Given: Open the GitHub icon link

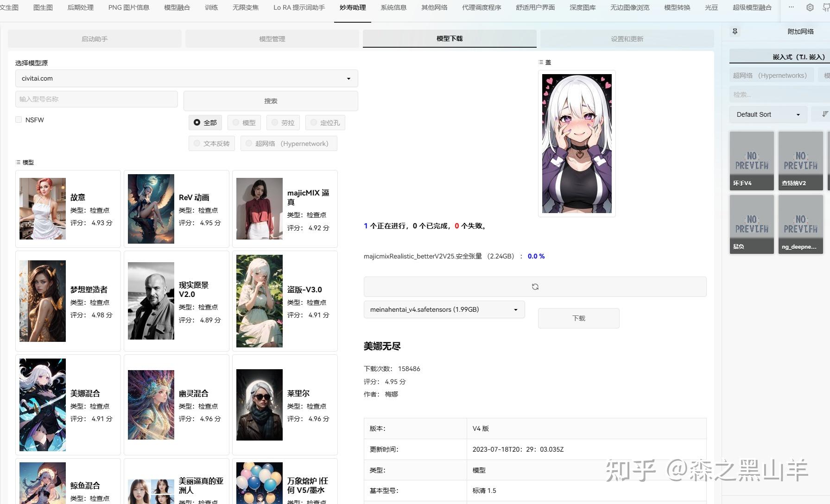Looking at the screenshot, I should point(826,7).
